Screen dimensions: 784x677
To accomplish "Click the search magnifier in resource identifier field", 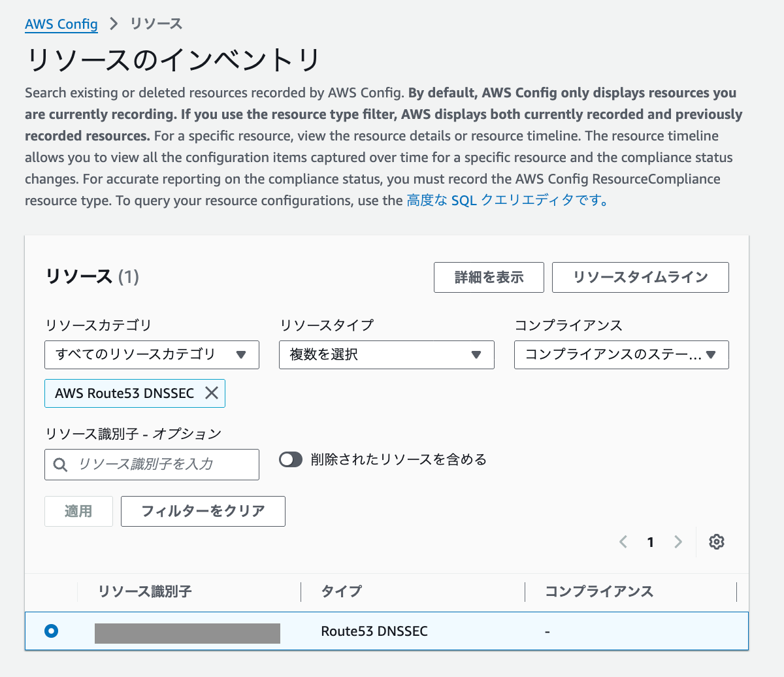I will click(x=59, y=465).
